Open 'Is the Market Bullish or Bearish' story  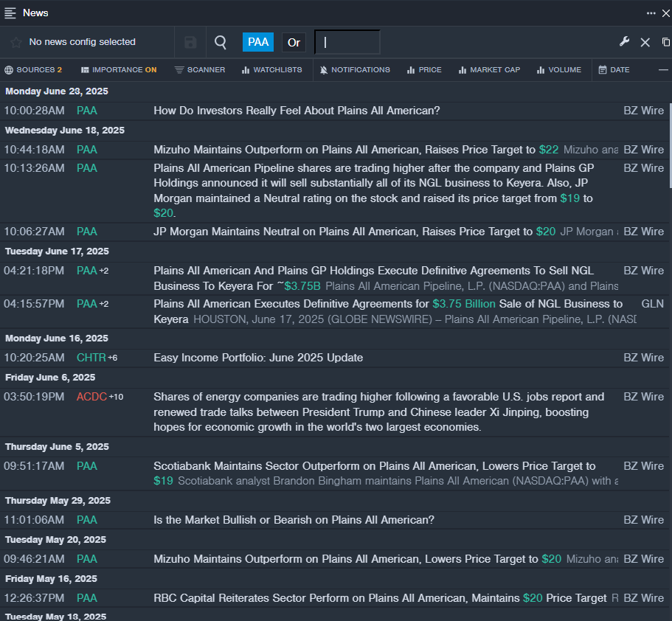click(x=294, y=520)
